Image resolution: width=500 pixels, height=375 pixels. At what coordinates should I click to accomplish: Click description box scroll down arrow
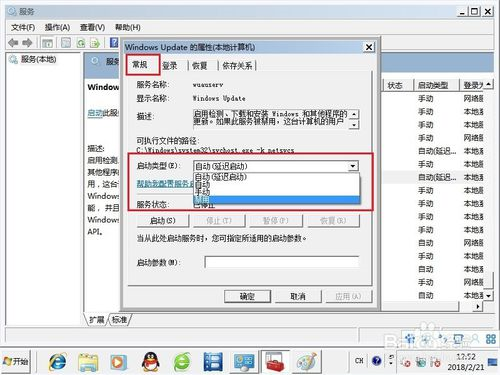(354, 125)
